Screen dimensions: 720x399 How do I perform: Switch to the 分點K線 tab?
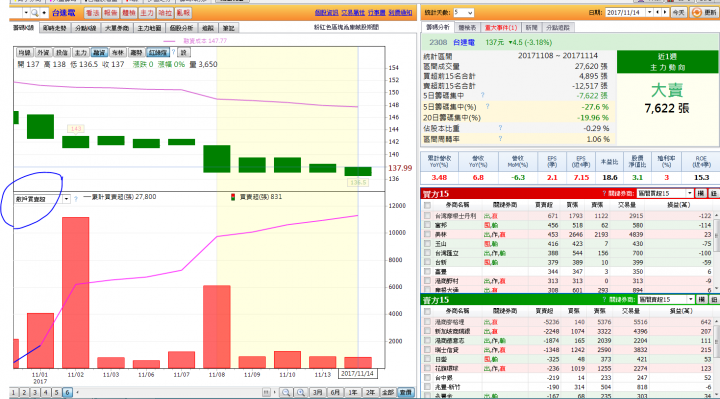coord(85,28)
